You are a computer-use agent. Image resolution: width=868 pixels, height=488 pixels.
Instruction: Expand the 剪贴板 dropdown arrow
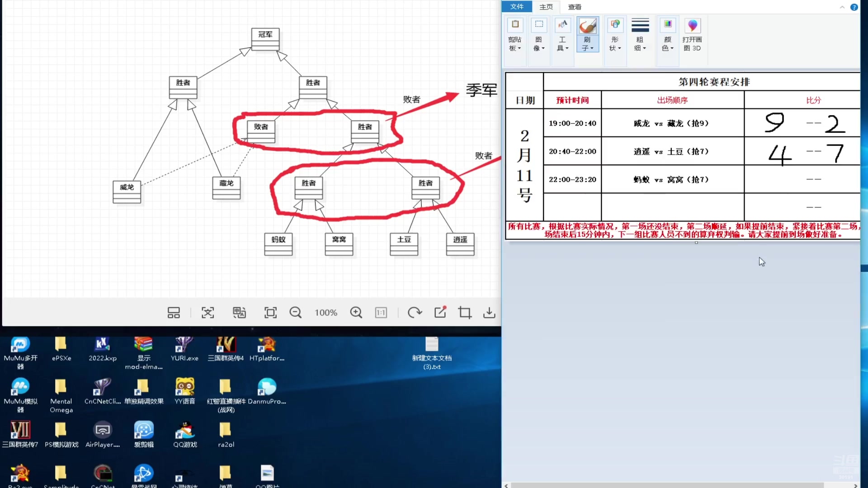(x=519, y=48)
